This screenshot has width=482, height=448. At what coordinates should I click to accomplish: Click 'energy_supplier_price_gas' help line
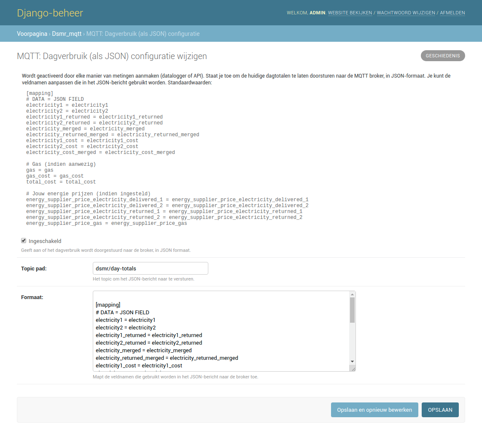click(x=106, y=223)
